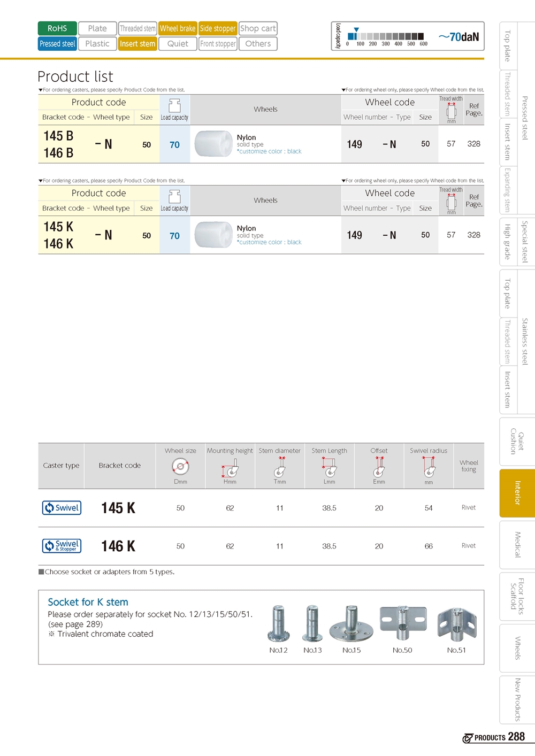This screenshot has height=756, width=535.
Task: Click the offset diagram icon
Action: tap(379, 467)
